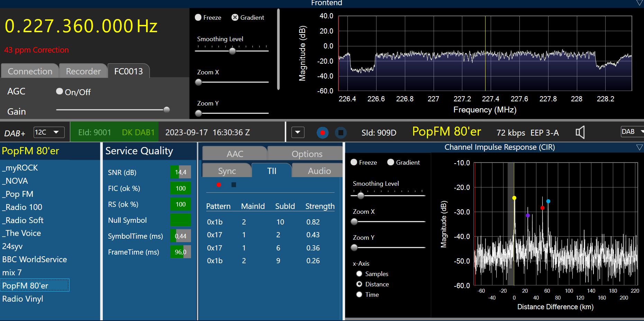The height and width of the screenshot is (321, 644).
Task: Choose the Radio Vinyl station
Action: tap(23, 299)
